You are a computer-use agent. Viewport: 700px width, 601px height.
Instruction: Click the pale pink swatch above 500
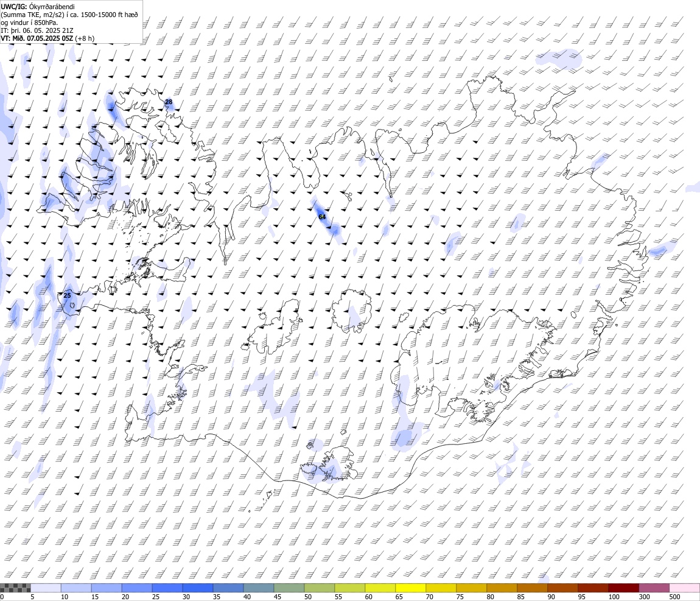pyautogui.click(x=684, y=588)
